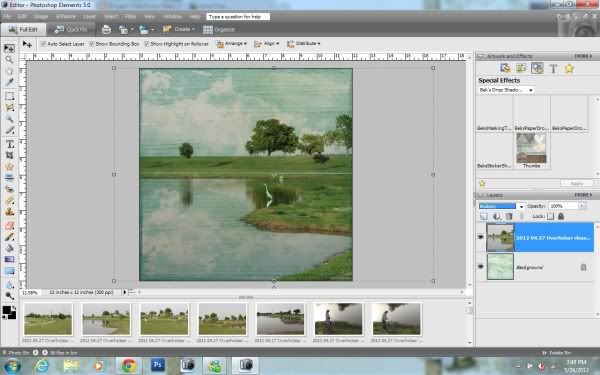Select the Magnetic Lasso tool
Image resolution: width=600 pixels, height=375 pixels.
pyautogui.click(x=9, y=107)
